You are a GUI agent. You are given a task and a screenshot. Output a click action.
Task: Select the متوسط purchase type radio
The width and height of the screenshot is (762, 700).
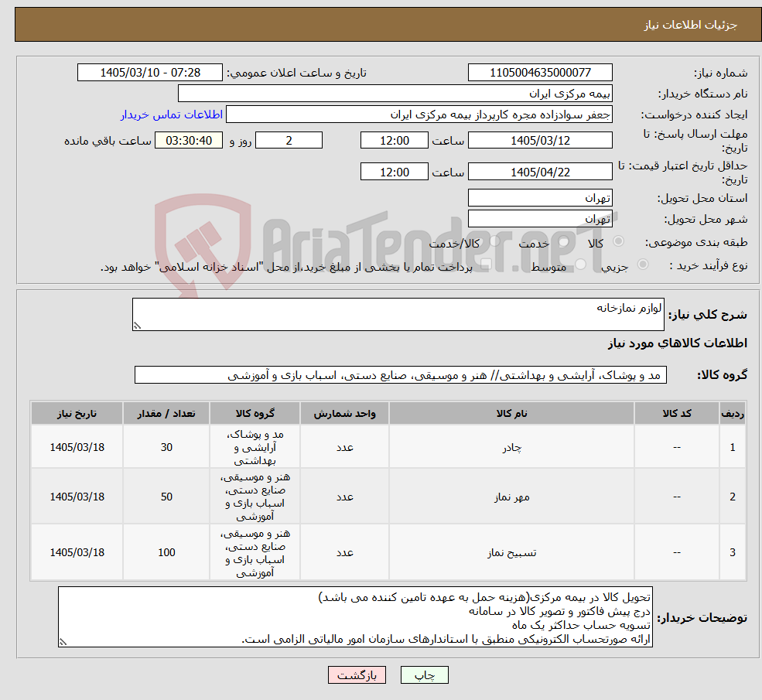coord(581,265)
